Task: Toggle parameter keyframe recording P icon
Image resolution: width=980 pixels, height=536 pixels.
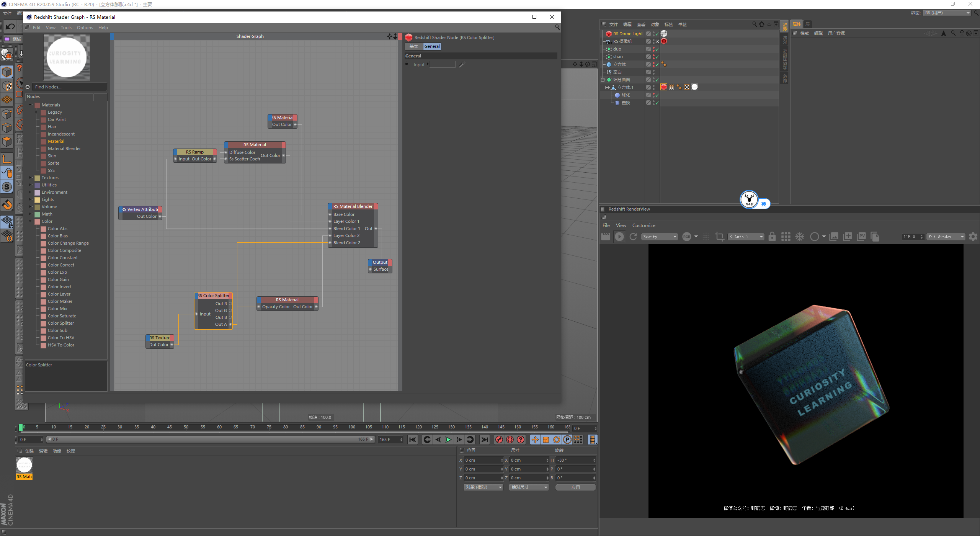Action: 567,440
